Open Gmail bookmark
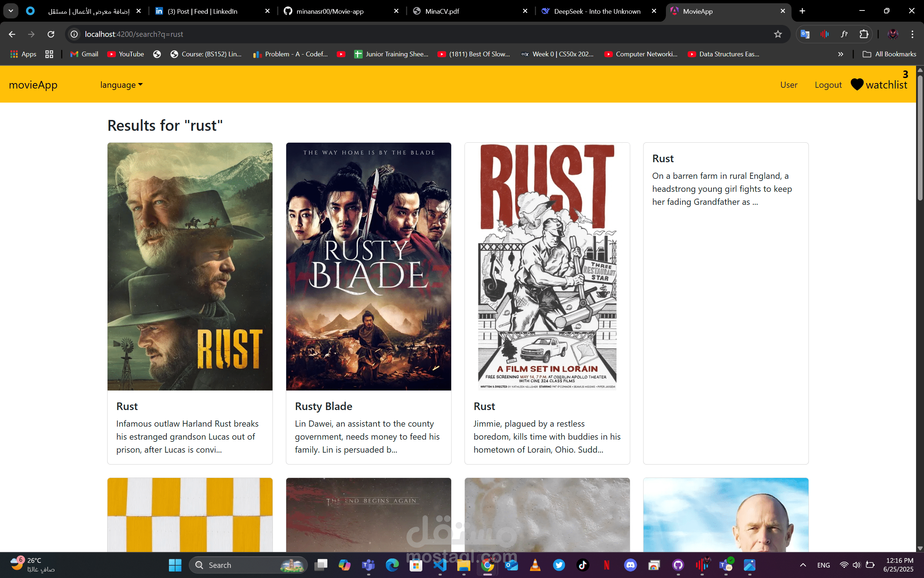 click(84, 54)
